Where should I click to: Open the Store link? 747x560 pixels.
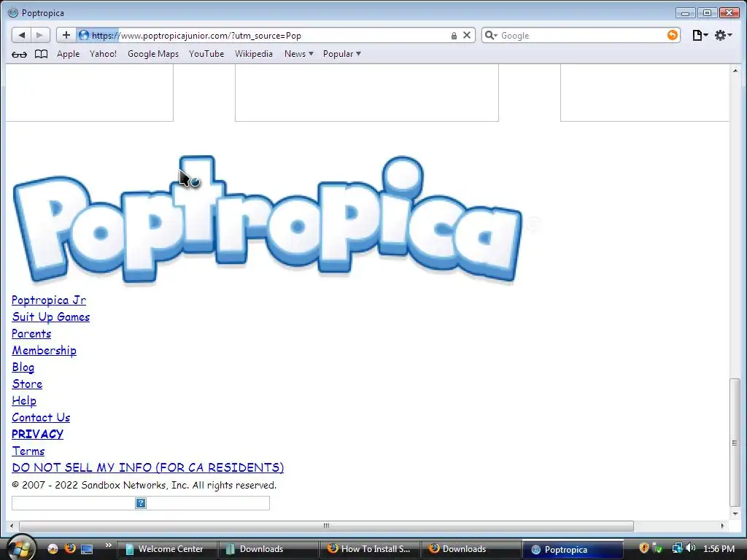27,384
